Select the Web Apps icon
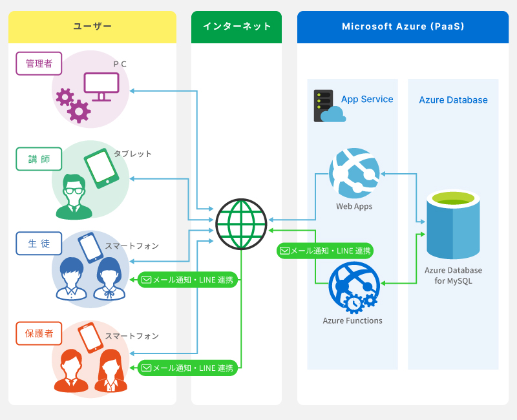517x420 pixels. point(353,173)
